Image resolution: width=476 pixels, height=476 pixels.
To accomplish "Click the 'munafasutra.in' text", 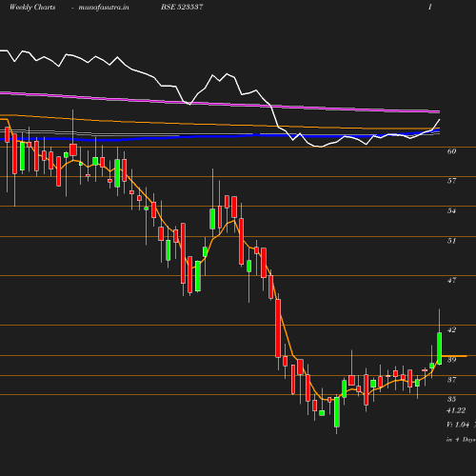I will coord(104,7).
